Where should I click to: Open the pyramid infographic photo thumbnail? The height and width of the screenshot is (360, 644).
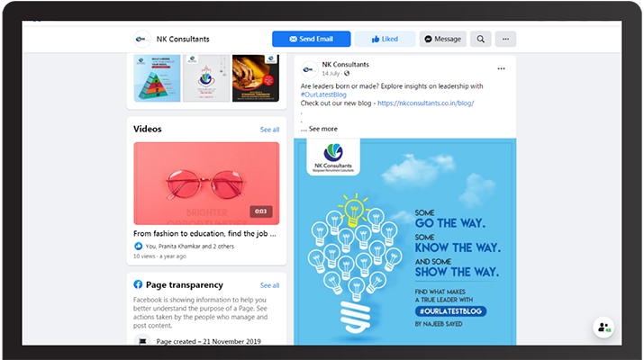(157, 78)
